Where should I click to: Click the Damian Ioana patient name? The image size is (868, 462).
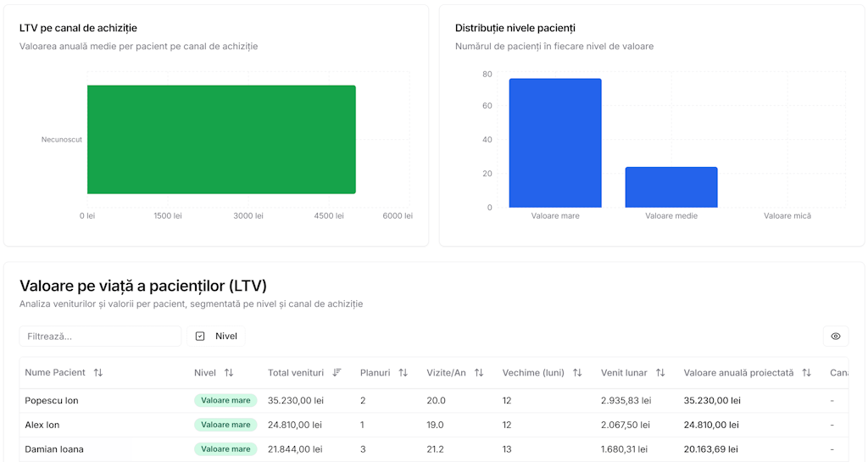(x=54, y=449)
